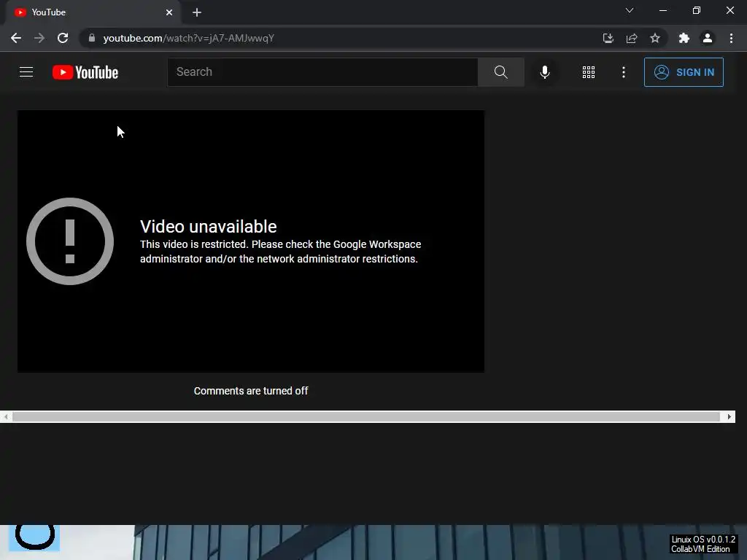Open the Extensions puzzle-piece icon
This screenshot has height=560, width=747.
point(684,38)
